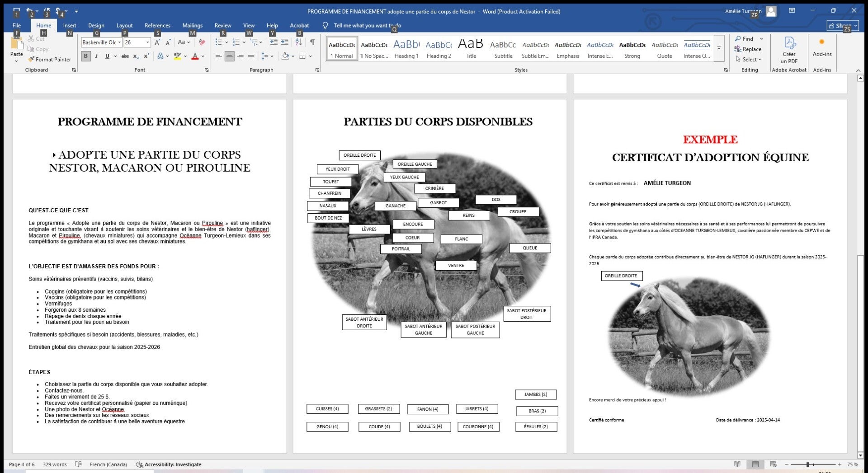The width and height of the screenshot is (868, 473).
Task: Click Accessibility: Investigate in status bar
Action: click(x=169, y=464)
